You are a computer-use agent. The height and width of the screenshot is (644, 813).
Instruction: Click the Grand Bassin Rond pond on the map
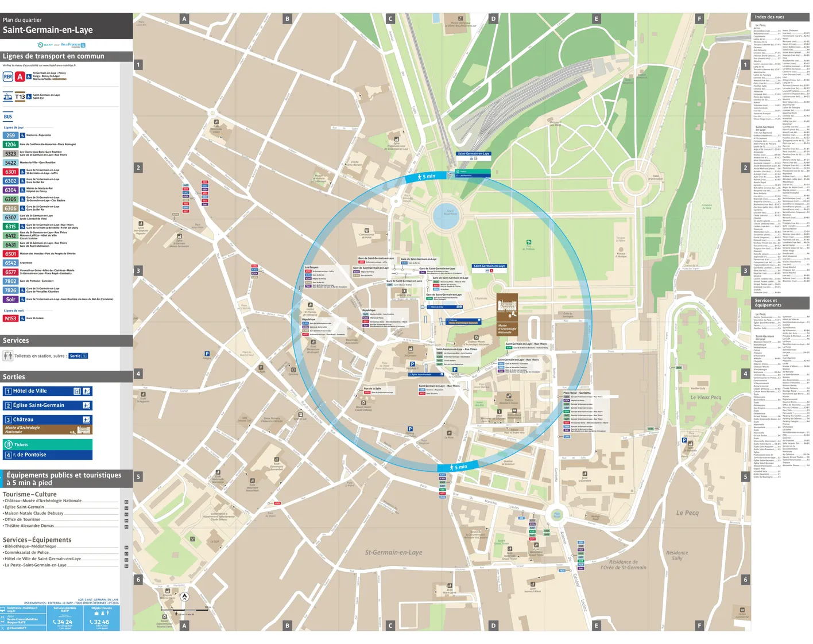click(446, 215)
